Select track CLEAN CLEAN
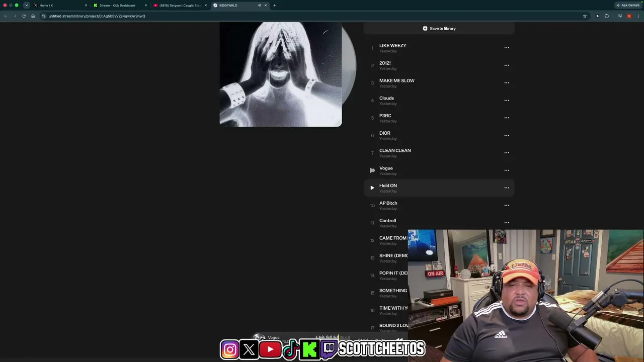This screenshot has height=362, width=644. point(395,150)
